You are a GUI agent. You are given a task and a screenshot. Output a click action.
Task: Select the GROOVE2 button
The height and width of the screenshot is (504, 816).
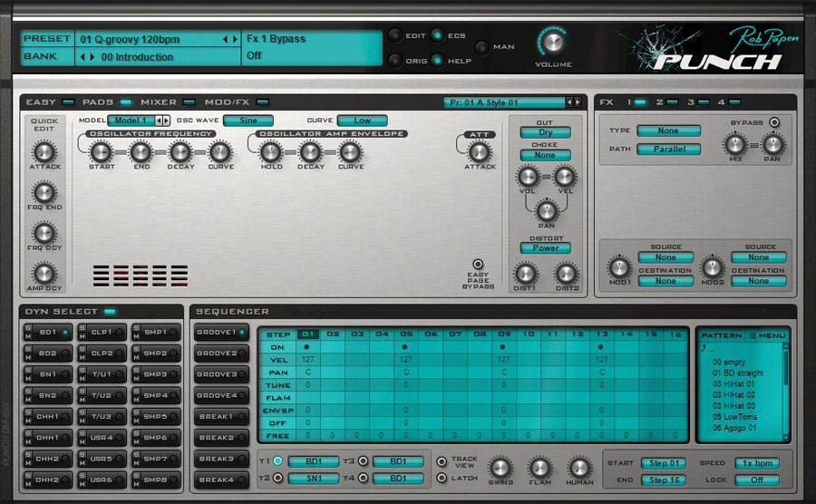point(221,354)
